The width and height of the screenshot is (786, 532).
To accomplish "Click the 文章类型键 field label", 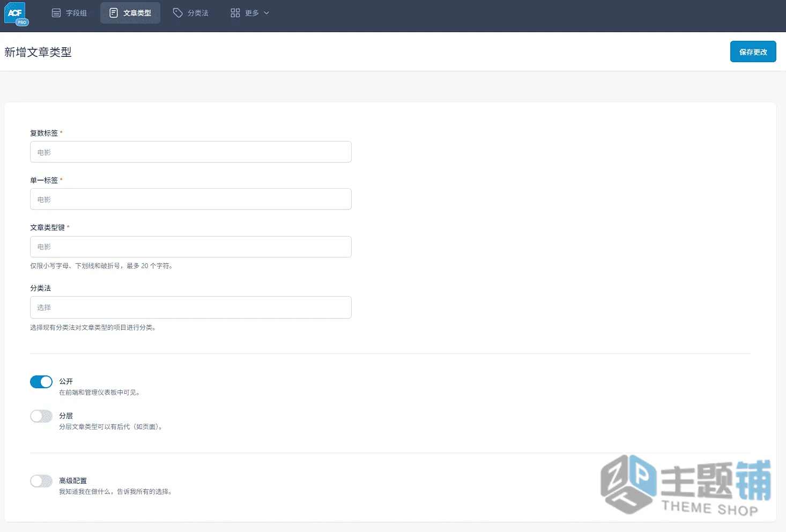I will pos(47,227).
